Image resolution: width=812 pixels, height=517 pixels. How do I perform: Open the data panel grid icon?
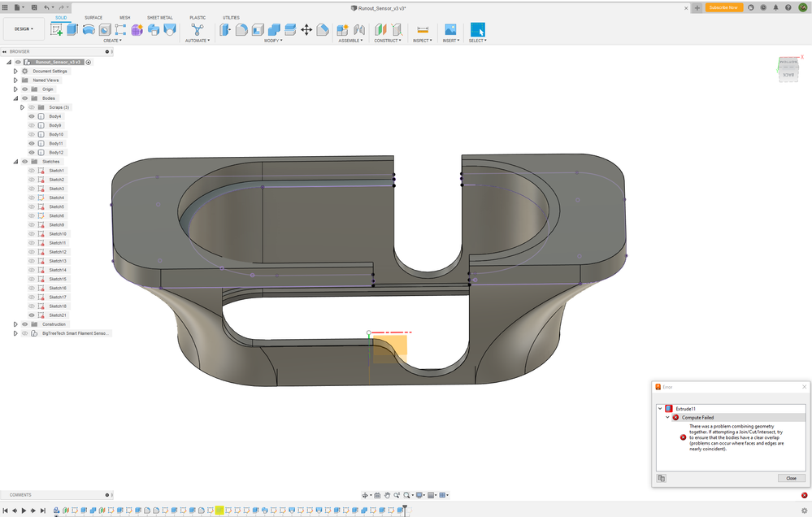[5, 7]
